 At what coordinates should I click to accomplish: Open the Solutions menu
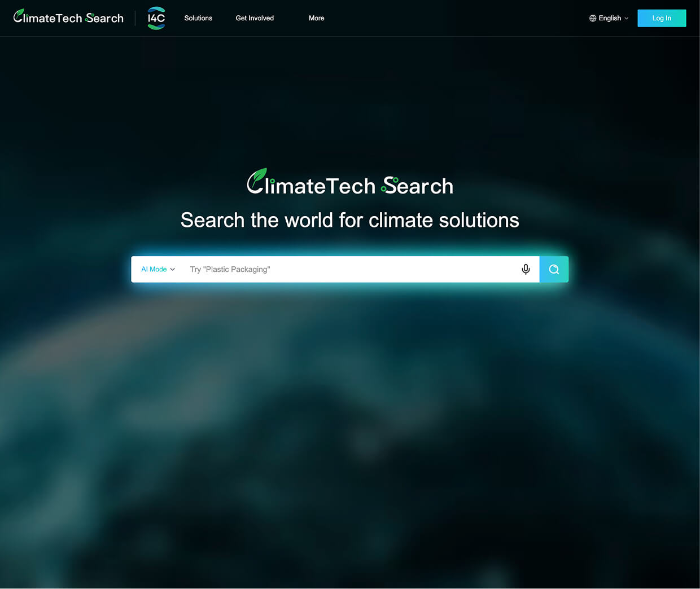pyautogui.click(x=198, y=18)
